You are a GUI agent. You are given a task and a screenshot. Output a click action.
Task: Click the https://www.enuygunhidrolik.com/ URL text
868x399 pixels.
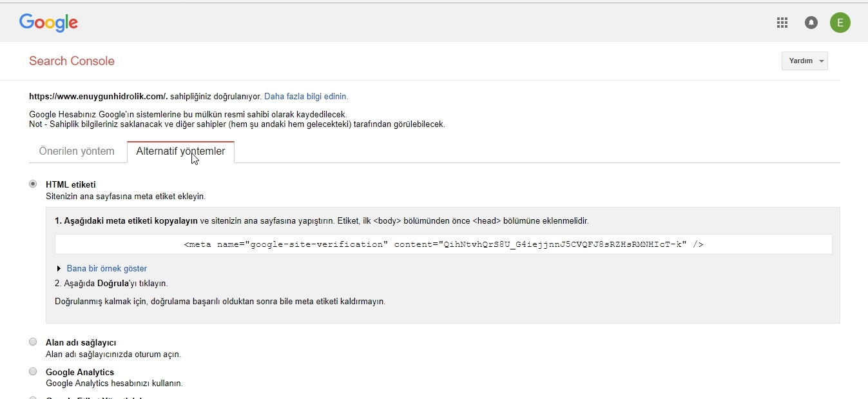(99, 97)
